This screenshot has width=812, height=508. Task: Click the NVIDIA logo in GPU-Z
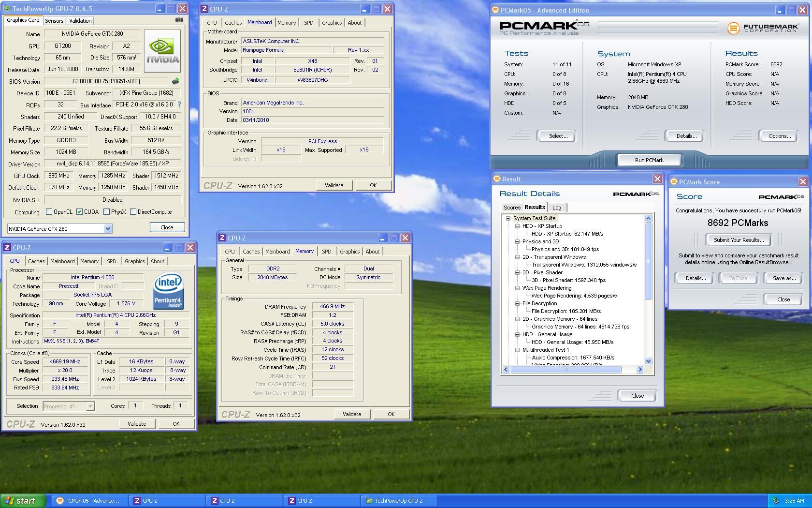162,51
